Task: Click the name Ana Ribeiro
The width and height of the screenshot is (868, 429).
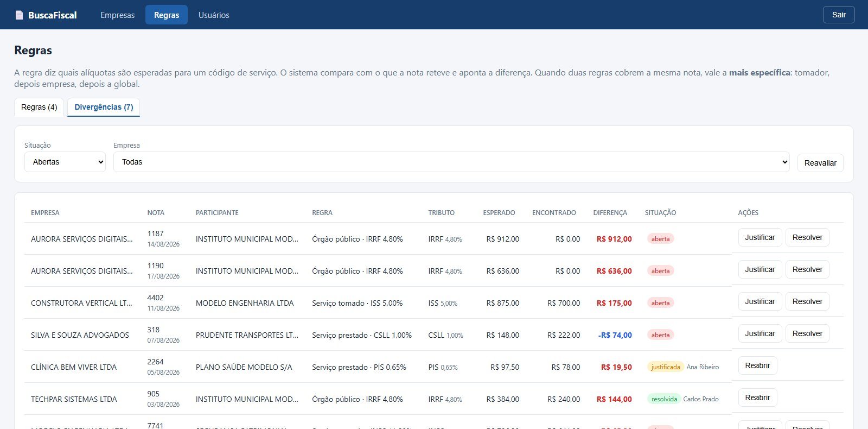Action: pyautogui.click(x=703, y=367)
